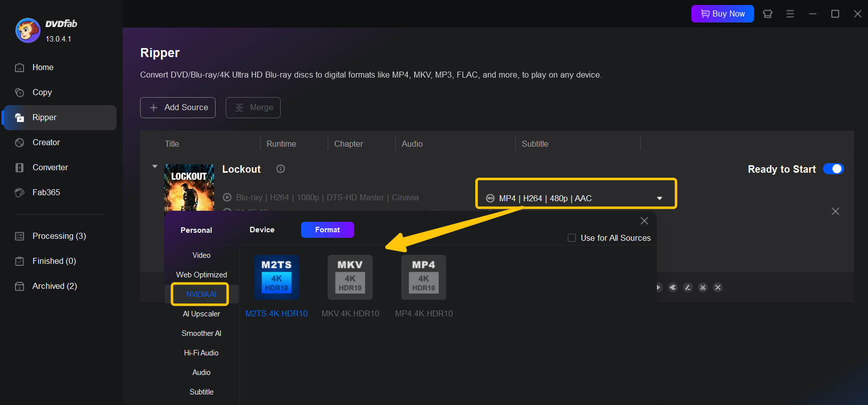Select Web Optimized category
The width and height of the screenshot is (868, 405).
[x=202, y=275]
